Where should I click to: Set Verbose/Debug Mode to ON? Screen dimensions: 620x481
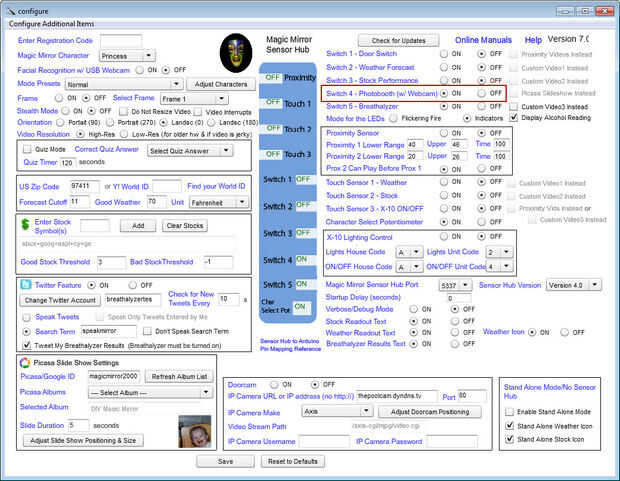click(x=413, y=309)
